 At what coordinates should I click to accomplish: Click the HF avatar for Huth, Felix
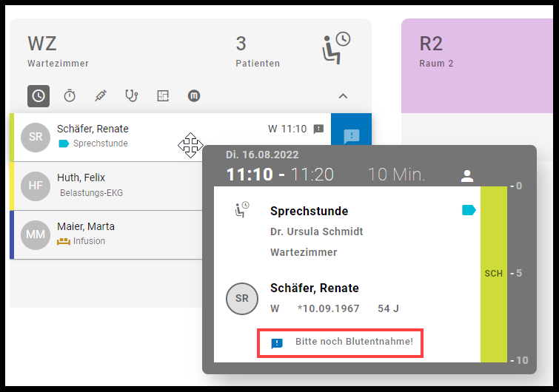[x=36, y=186]
